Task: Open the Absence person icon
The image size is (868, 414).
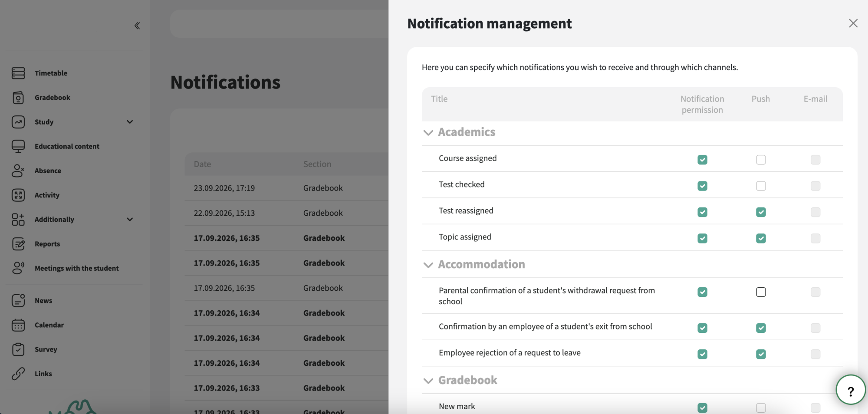Action: 18,171
